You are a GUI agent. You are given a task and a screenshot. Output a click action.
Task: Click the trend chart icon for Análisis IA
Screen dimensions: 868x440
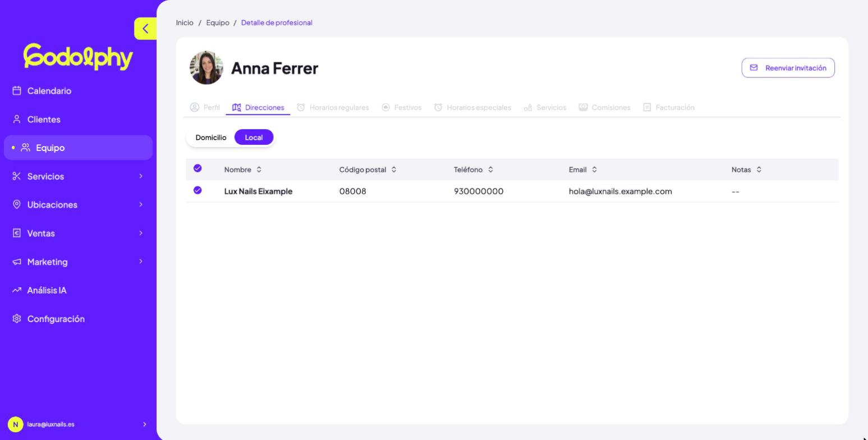tap(17, 290)
